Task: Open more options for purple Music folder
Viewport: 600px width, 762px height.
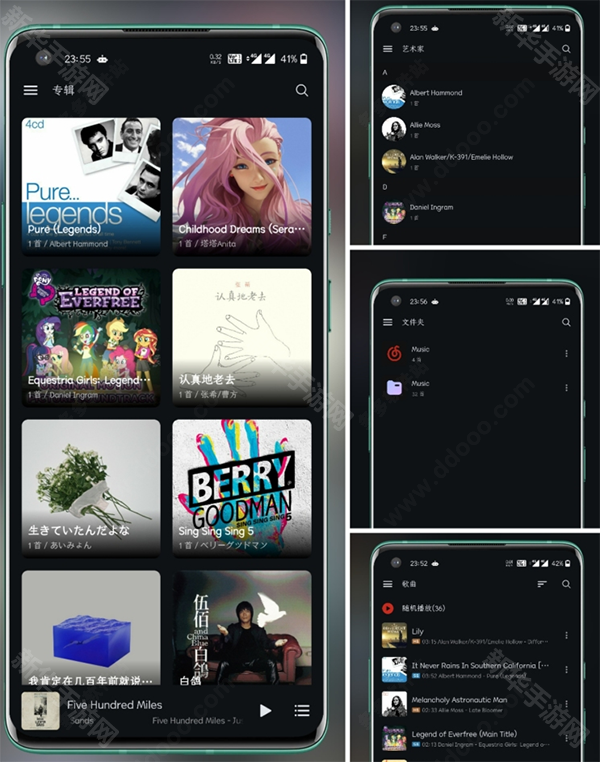Action: point(566,387)
